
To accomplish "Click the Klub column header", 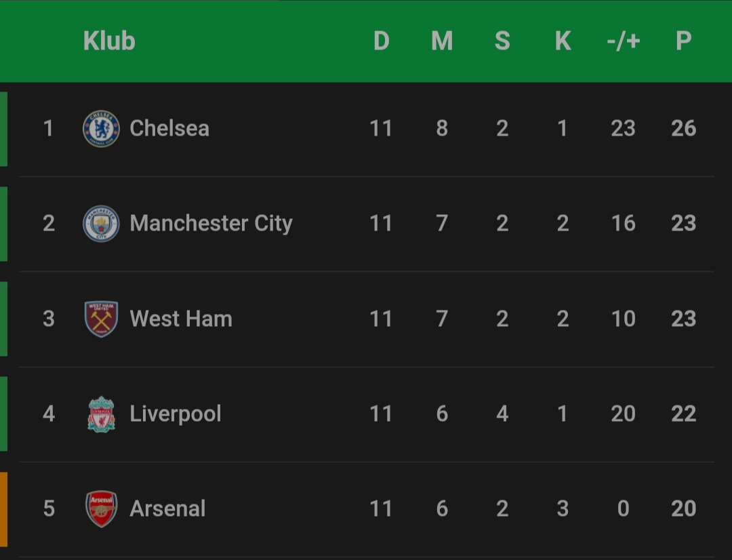I will coord(109,41).
